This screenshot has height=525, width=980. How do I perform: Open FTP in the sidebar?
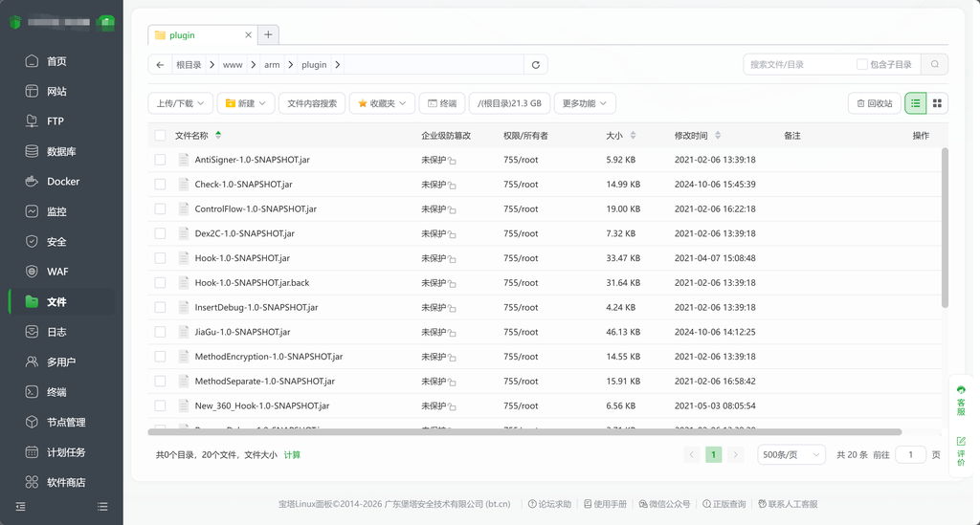[x=55, y=121]
